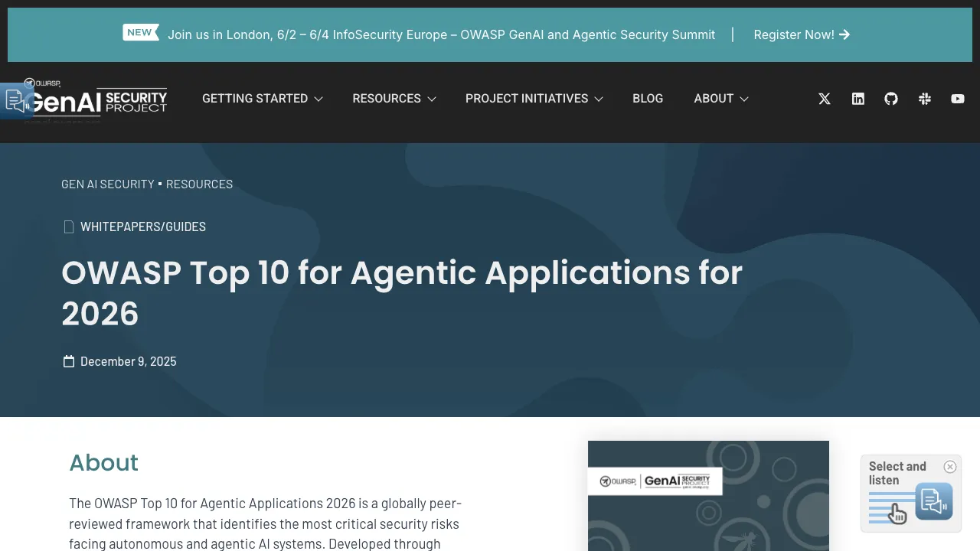Expand the About dropdown in navigation
Image resolution: width=980 pixels, height=551 pixels.
coord(721,99)
